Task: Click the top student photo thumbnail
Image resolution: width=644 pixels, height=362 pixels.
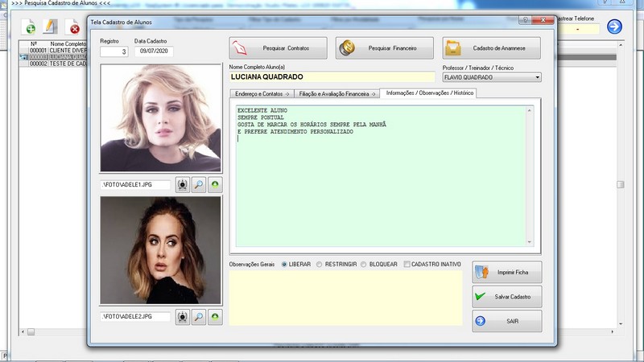Action: [160, 117]
